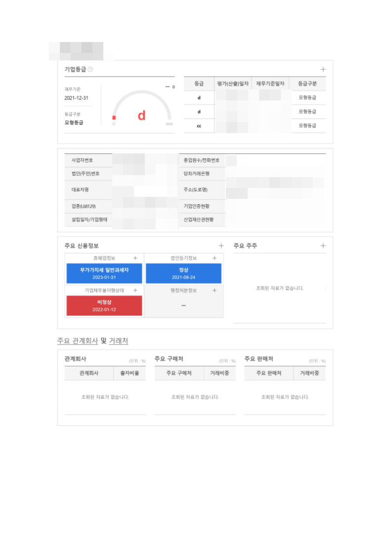Open the 거래처 link
This screenshot has width=392, height=555.
[119, 341]
